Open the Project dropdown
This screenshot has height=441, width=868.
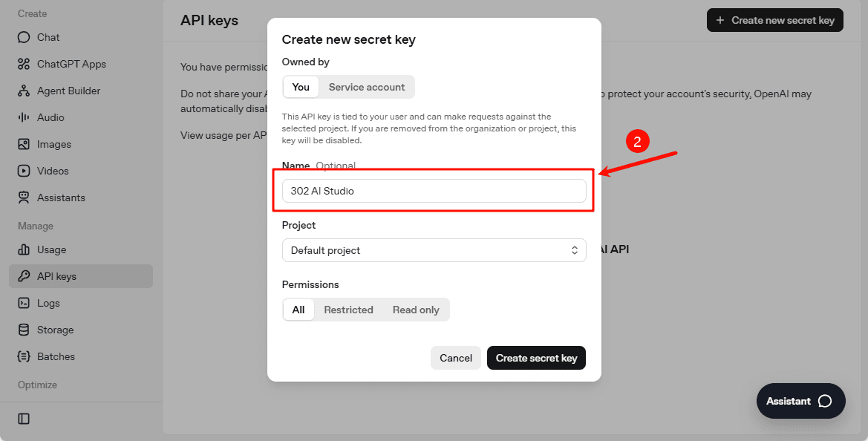tap(434, 250)
